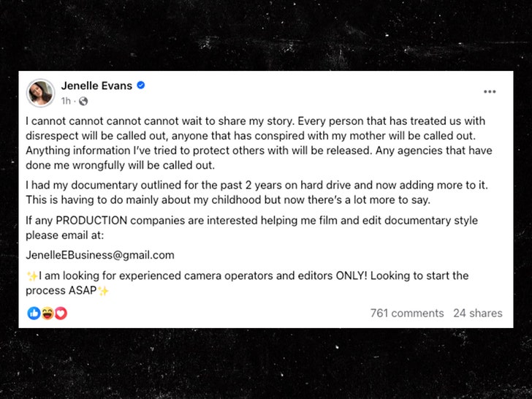
Task: Click the sparkles emoji before "I am looking"
Action: [x=32, y=276]
